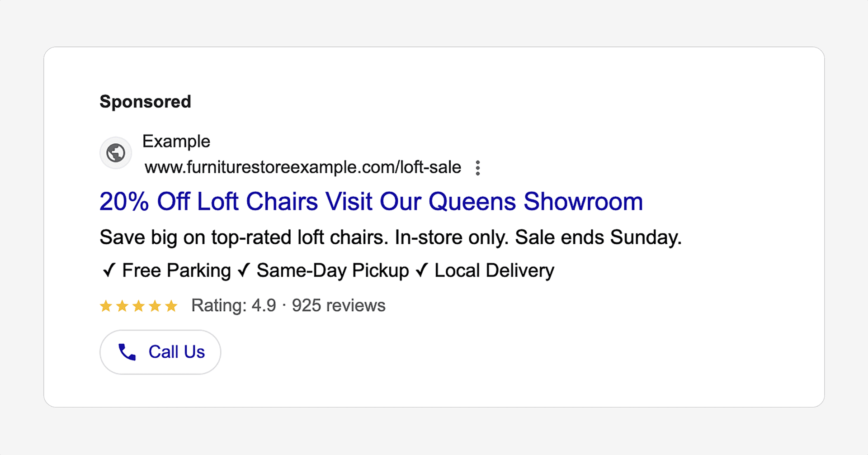Click the Sponsored label
This screenshot has height=455, width=868.
point(146,102)
